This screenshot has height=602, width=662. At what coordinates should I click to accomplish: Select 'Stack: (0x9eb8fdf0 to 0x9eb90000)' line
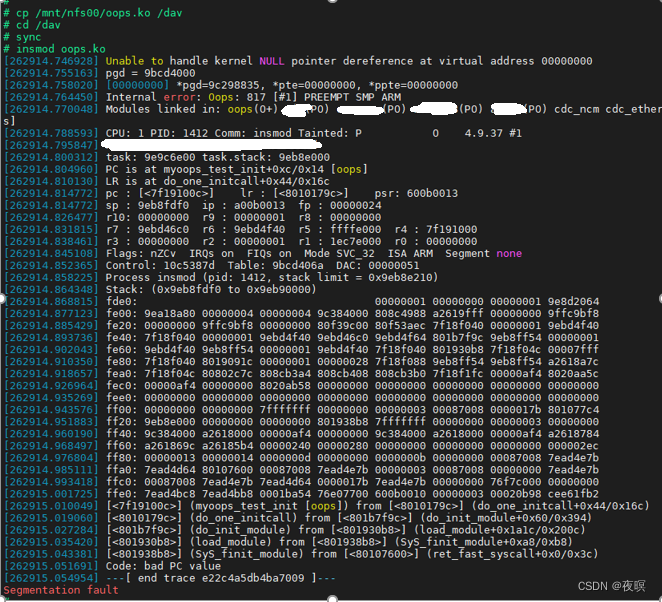click(x=160, y=290)
